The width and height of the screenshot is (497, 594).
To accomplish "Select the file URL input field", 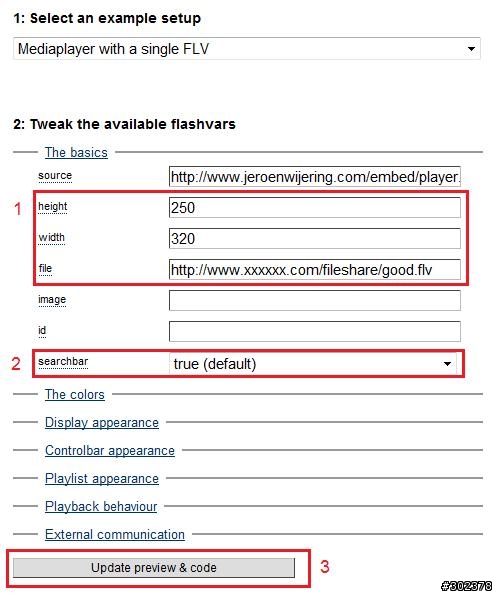I will [315, 270].
